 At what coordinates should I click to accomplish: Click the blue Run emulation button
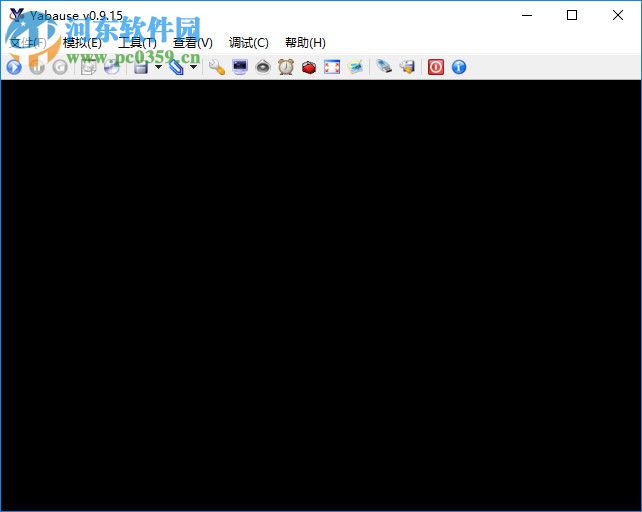[x=14, y=67]
